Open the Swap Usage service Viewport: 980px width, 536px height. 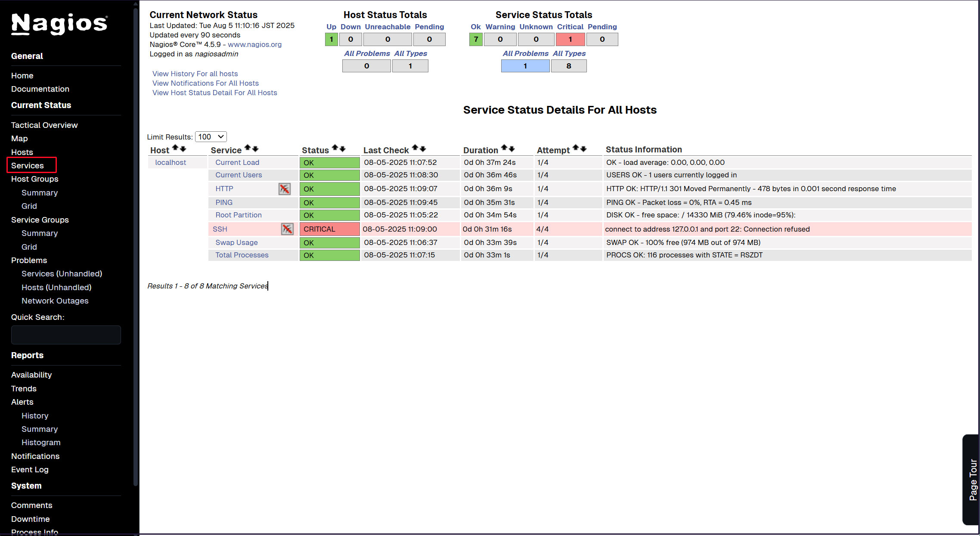[236, 242]
